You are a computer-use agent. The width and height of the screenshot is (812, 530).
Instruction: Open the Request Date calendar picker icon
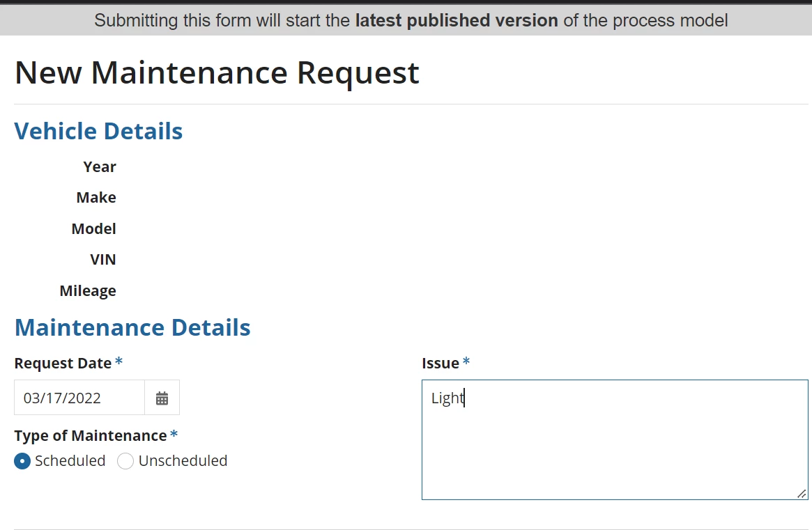[162, 398]
